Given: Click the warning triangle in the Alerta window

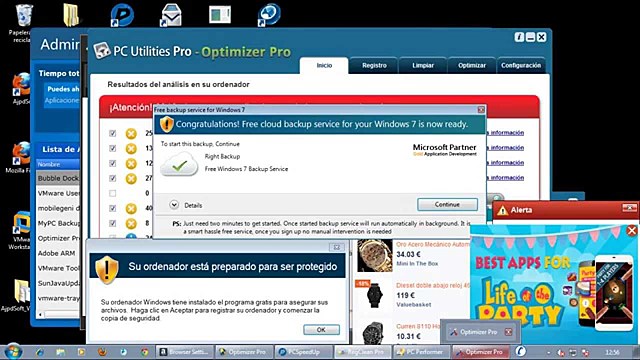Looking at the screenshot, I should [502, 210].
